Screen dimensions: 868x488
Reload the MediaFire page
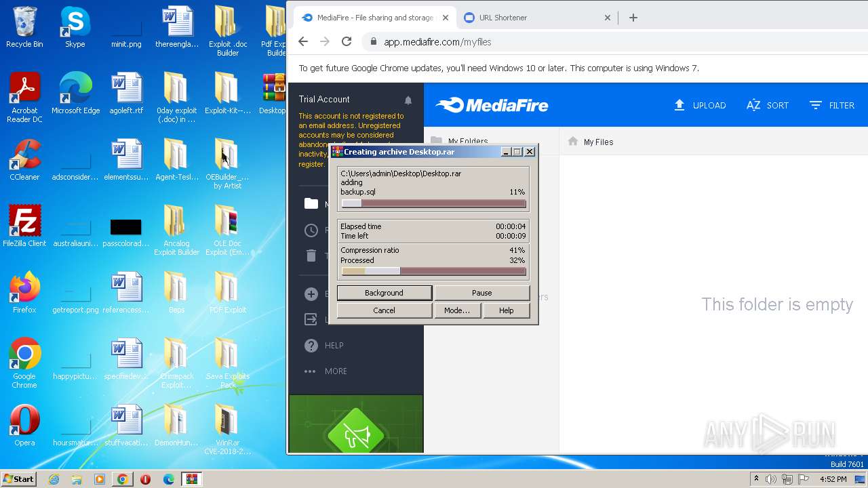[347, 41]
